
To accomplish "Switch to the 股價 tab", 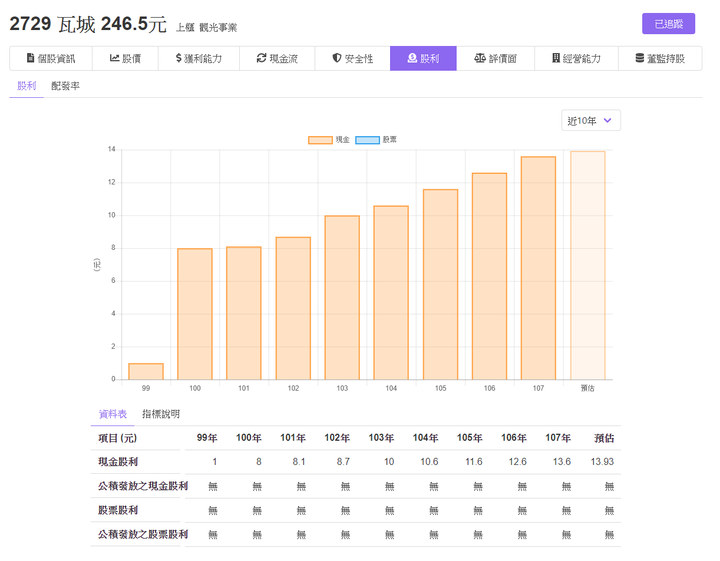I will pyautogui.click(x=125, y=58).
